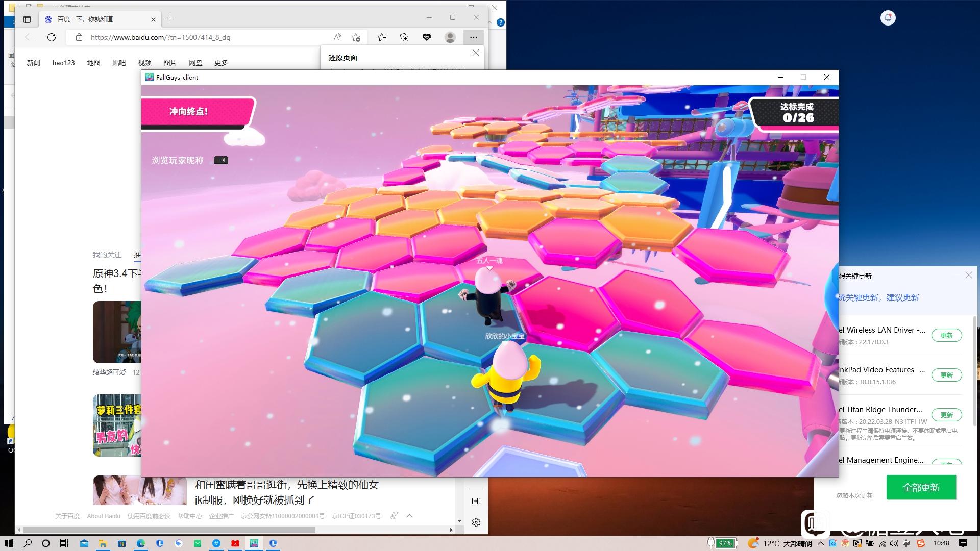Image resolution: width=980 pixels, height=551 pixels.
Task: Open Mail app on taskbar
Action: pos(84,543)
